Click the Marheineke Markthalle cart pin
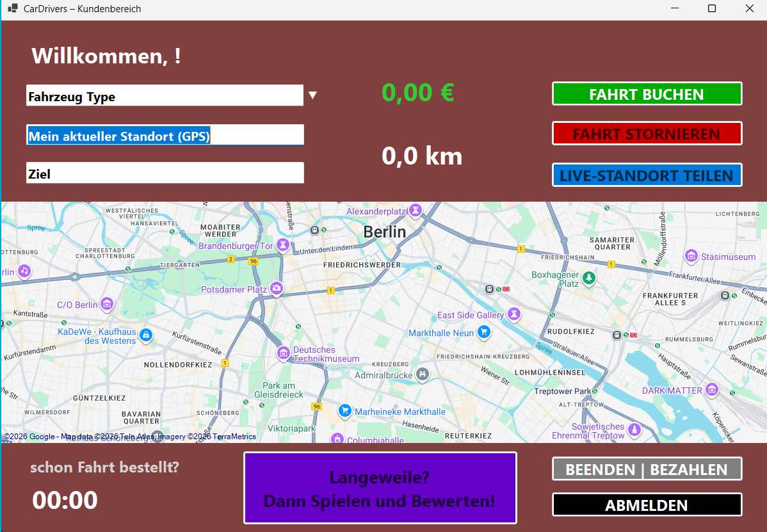Image resolution: width=767 pixels, height=532 pixels. [345, 410]
